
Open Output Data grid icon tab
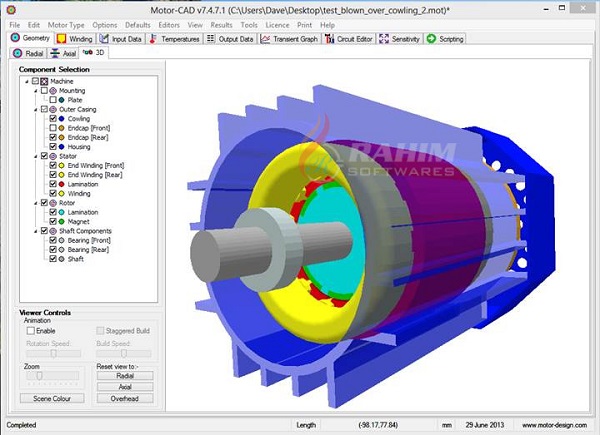click(x=210, y=39)
